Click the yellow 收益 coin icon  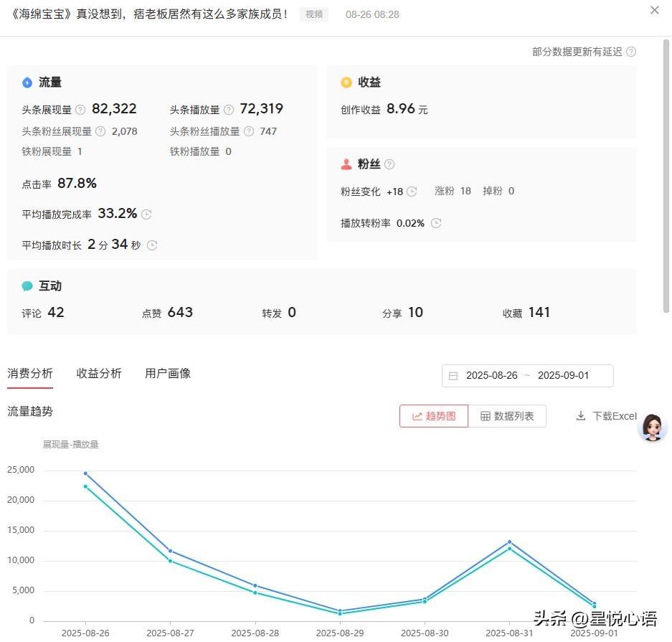(x=346, y=82)
